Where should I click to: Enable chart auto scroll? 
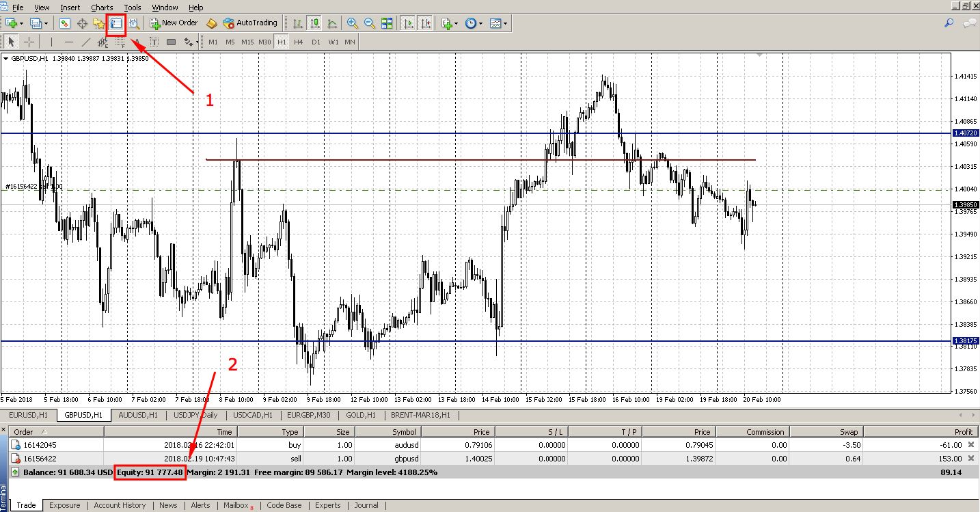click(x=409, y=23)
